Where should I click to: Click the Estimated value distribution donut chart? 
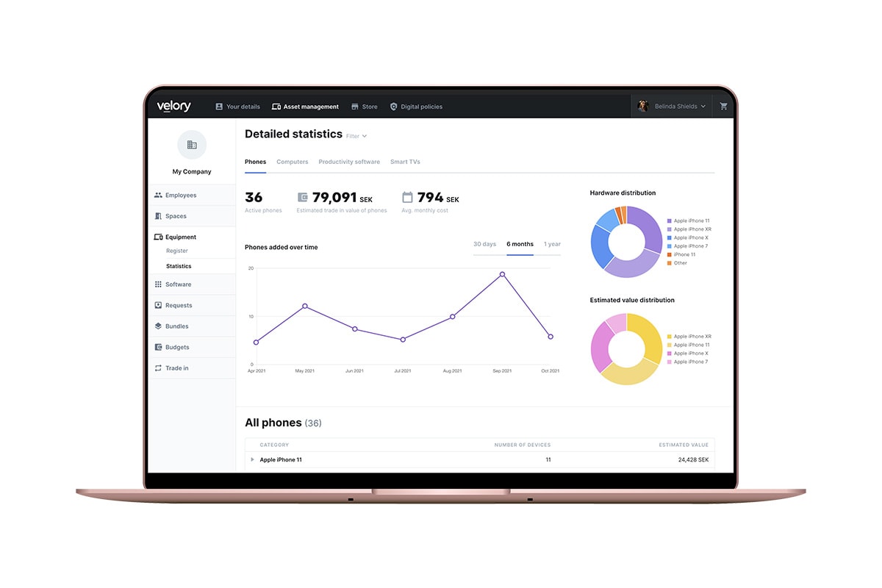[626, 349]
